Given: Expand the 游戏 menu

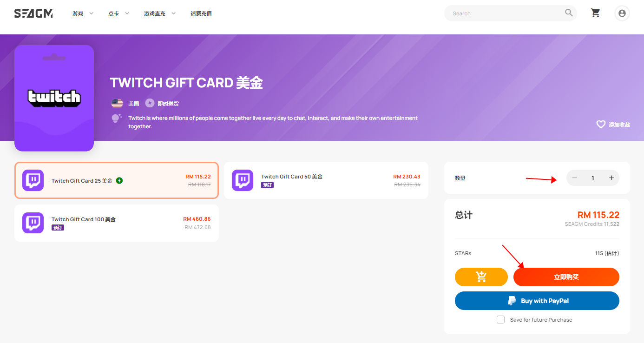Looking at the screenshot, I should pos(83,13).
